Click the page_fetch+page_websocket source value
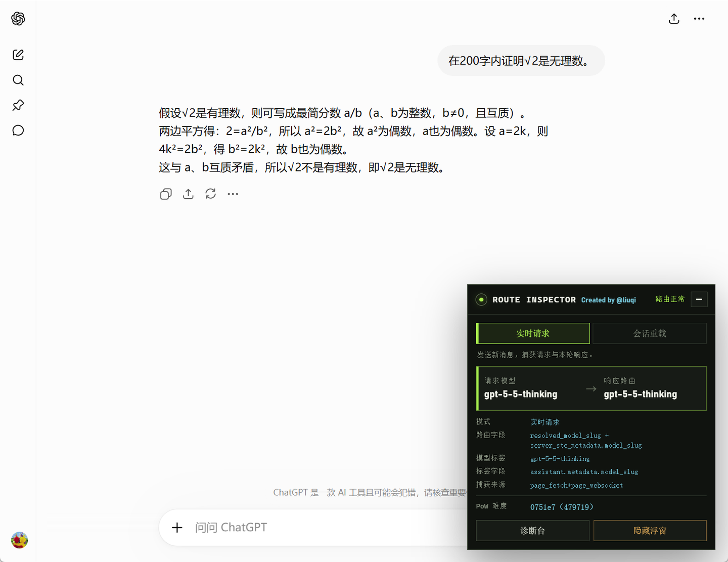 click(x=576, y=485)
